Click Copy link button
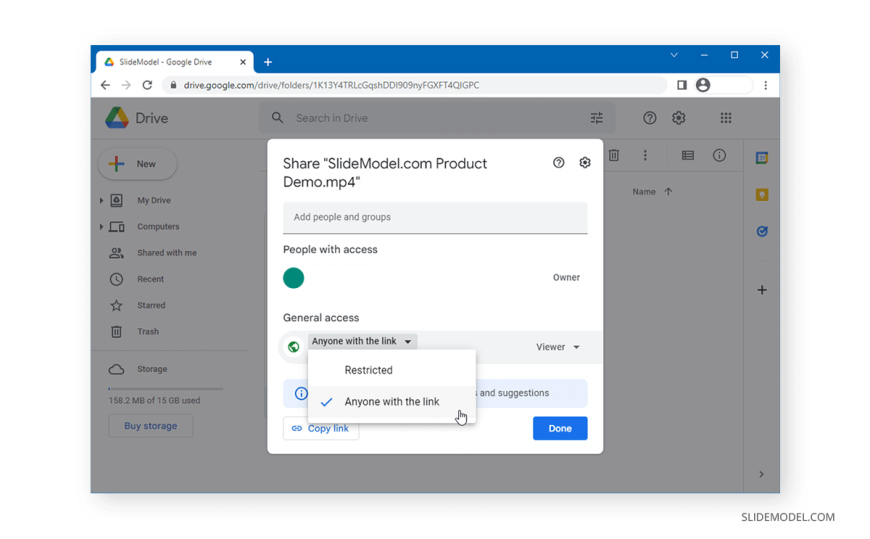Viewport: 870px width, 539px height. (321, 429)
